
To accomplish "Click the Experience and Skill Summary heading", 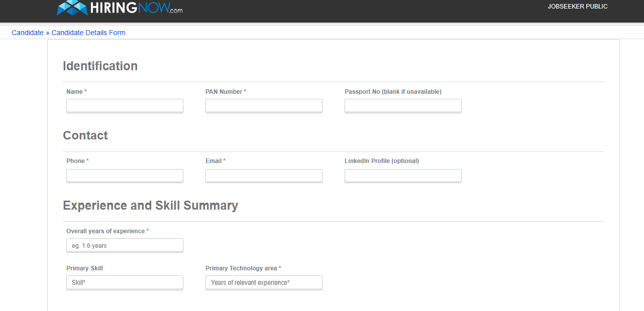I will [150, 206].
